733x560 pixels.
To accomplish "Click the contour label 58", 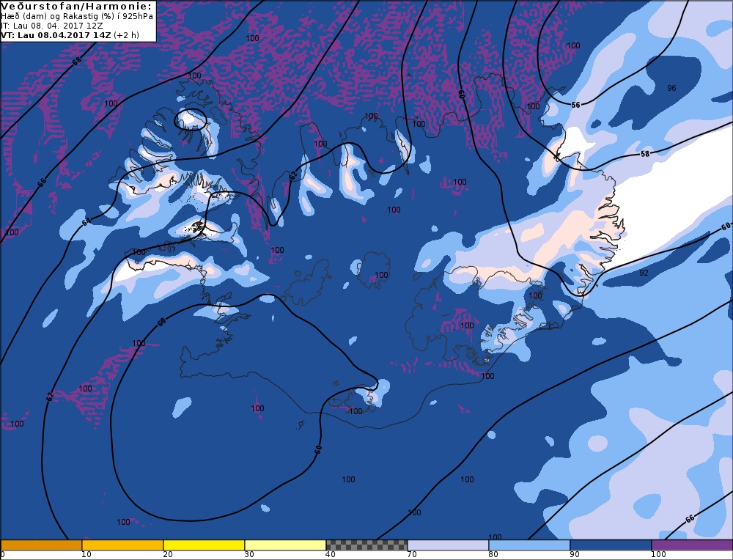I will tap(645, 153).
